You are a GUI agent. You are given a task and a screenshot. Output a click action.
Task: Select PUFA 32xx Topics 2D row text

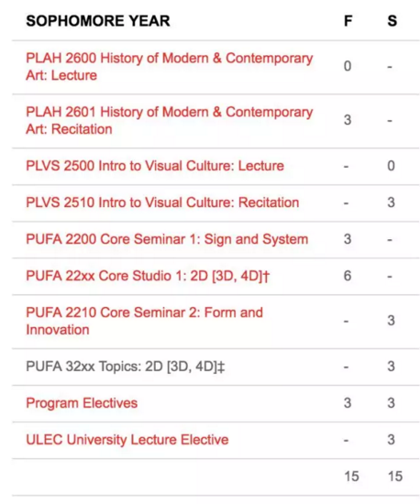125,367
